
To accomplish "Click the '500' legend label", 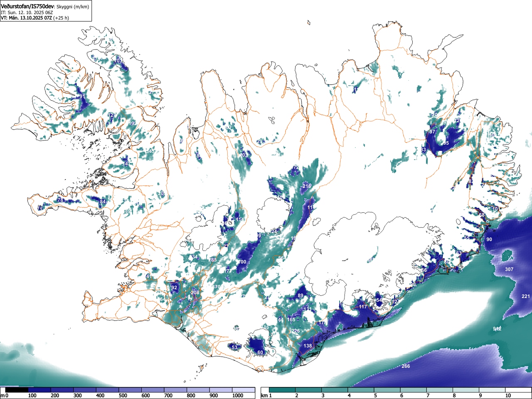I will 123,396.
